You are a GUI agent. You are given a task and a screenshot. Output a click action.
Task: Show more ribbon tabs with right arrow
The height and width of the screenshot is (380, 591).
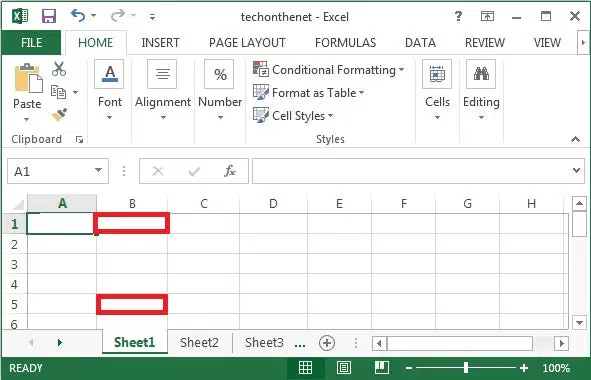[583, 43]
